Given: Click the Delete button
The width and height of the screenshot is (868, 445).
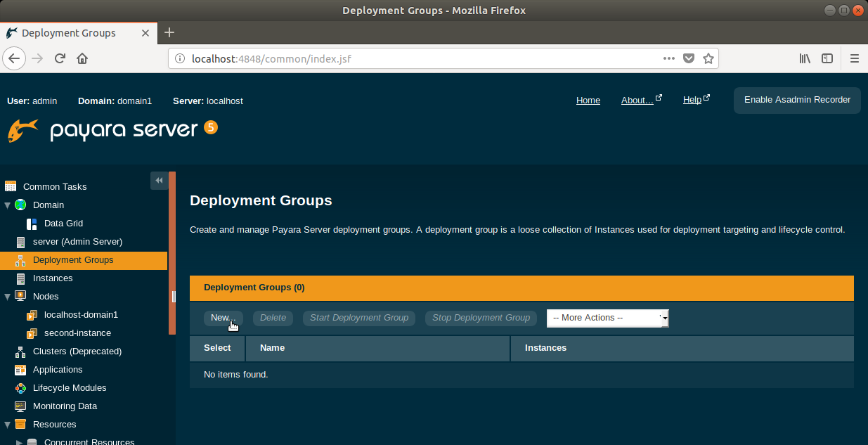Looking at the screenshot, I should 273,318.
